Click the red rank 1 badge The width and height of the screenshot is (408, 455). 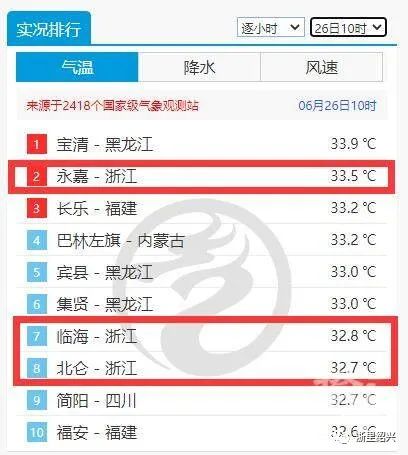click(37, 144)
